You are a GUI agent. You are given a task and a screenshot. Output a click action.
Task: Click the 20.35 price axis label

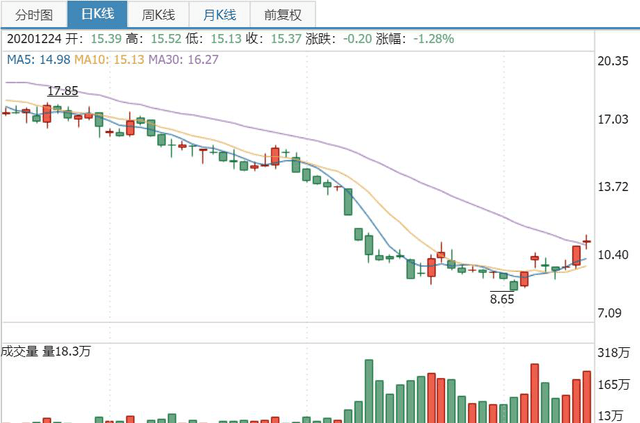pyautogui.click(x=613, y=61)
